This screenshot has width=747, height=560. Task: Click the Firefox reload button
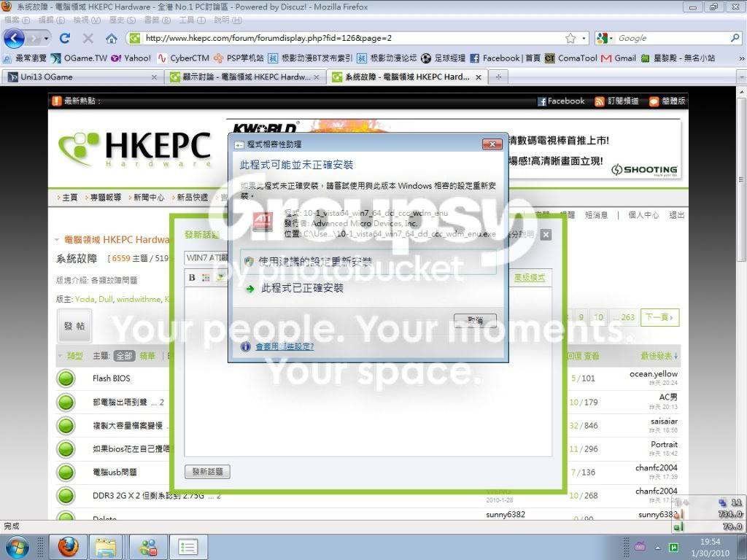tap(65, 38)
